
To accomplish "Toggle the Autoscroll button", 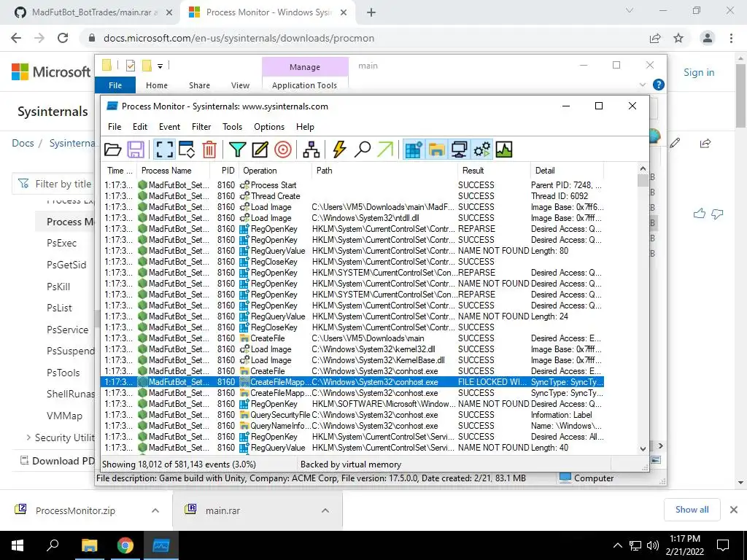I will (x=187, y=149).
